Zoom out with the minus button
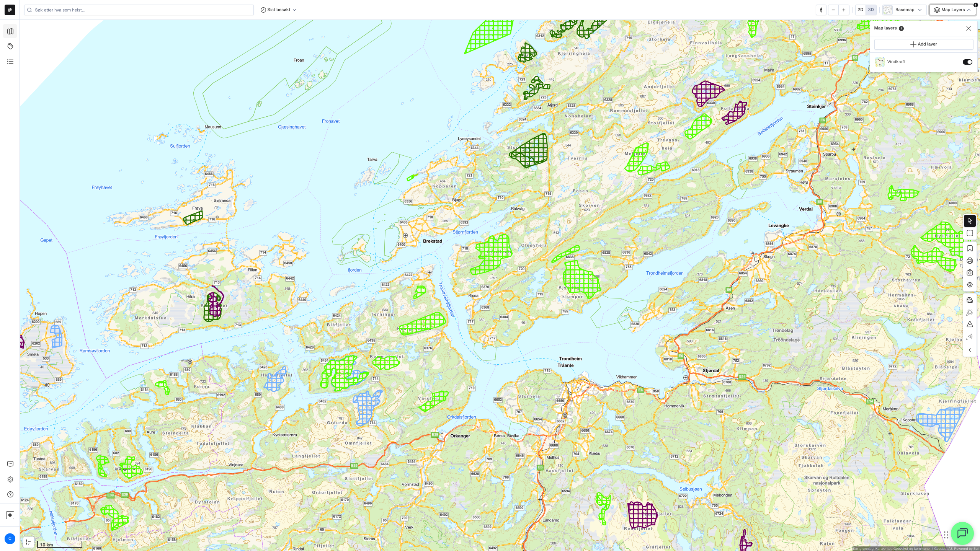 click(833, 10)
